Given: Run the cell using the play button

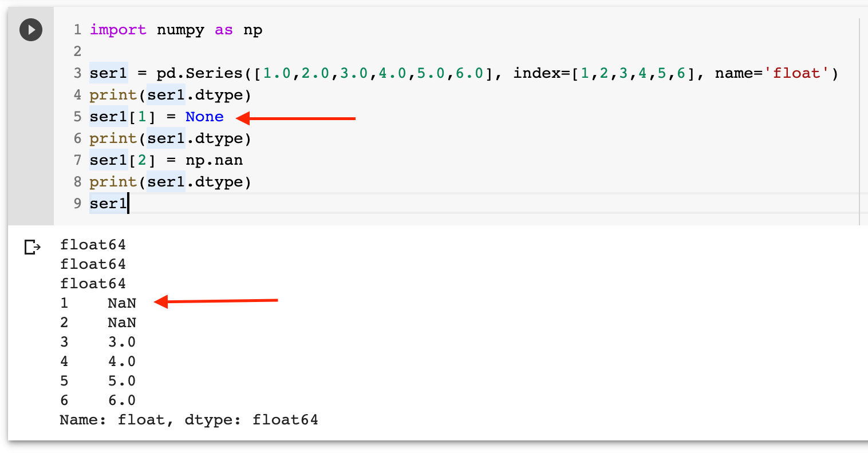Looking at the screenshot, I should point(31,30).
